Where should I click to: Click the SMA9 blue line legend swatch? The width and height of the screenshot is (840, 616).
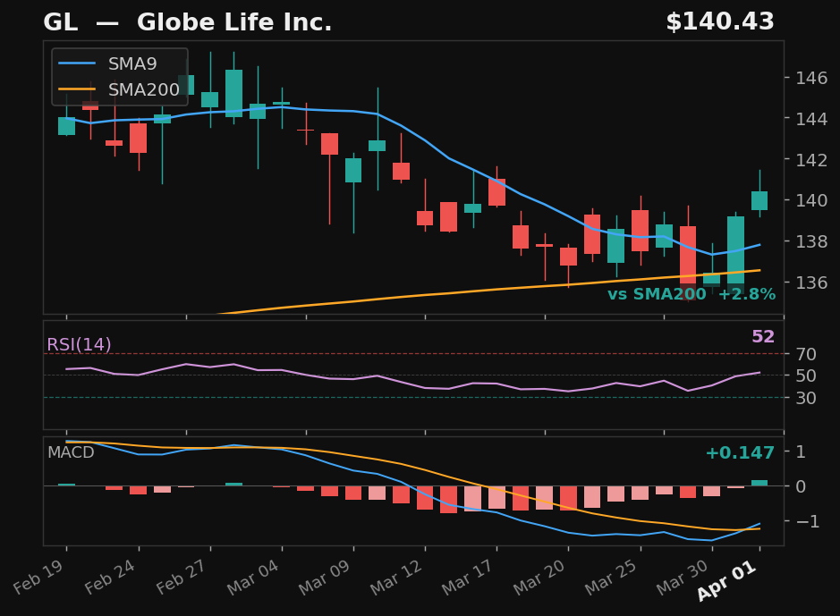78,64
